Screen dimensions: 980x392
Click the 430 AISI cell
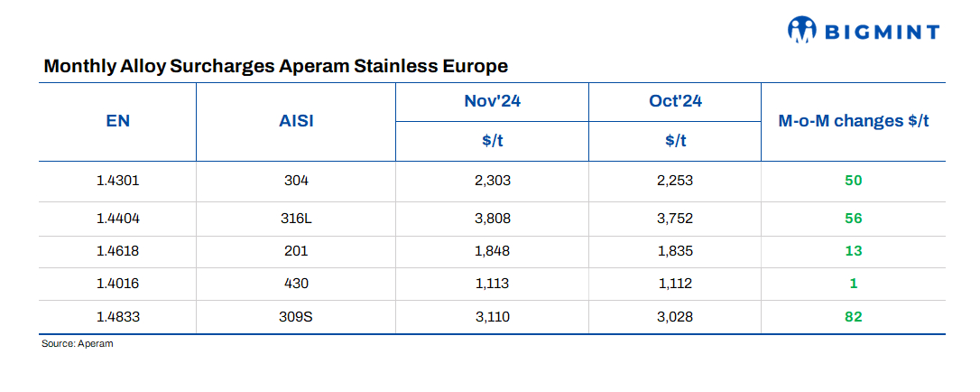click(296, 283)
